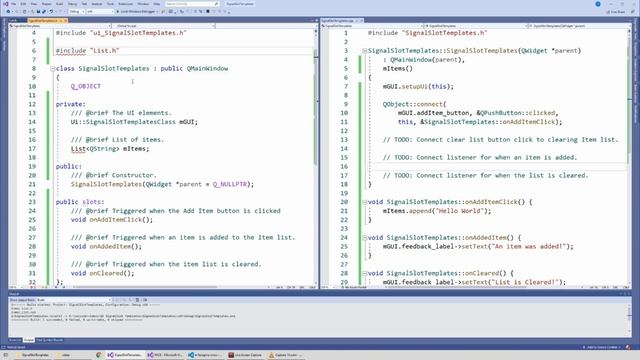Collapse the SignalSlotTemplates constructor definition
This screenshot has width=640, height=360.
pyautogui.click(x=364, y=51)
